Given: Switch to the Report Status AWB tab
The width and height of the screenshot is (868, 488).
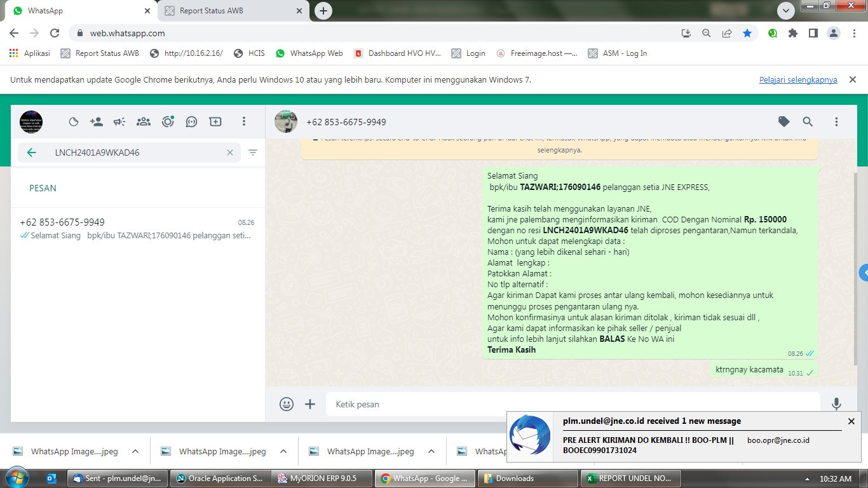Looking at the screenshot, I should [x=233, y=11].
